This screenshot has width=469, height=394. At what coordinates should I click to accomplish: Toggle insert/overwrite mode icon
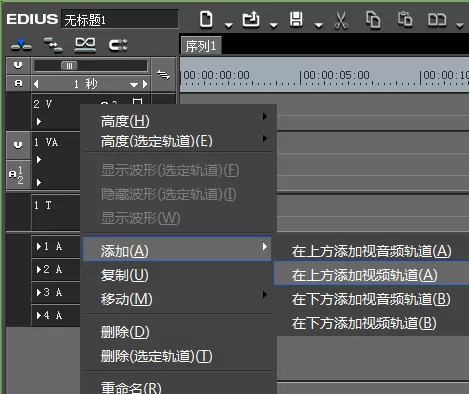pyautogui.click(x=21, y=45)
